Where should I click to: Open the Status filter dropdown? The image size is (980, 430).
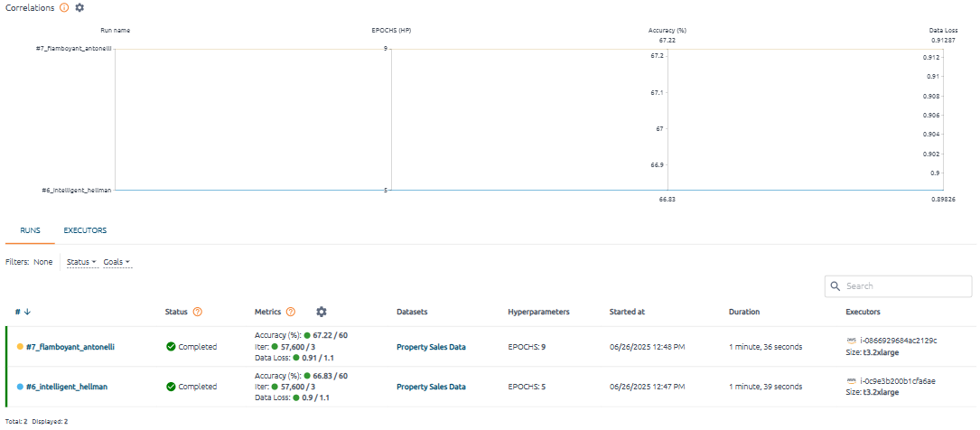pos(82,262)
